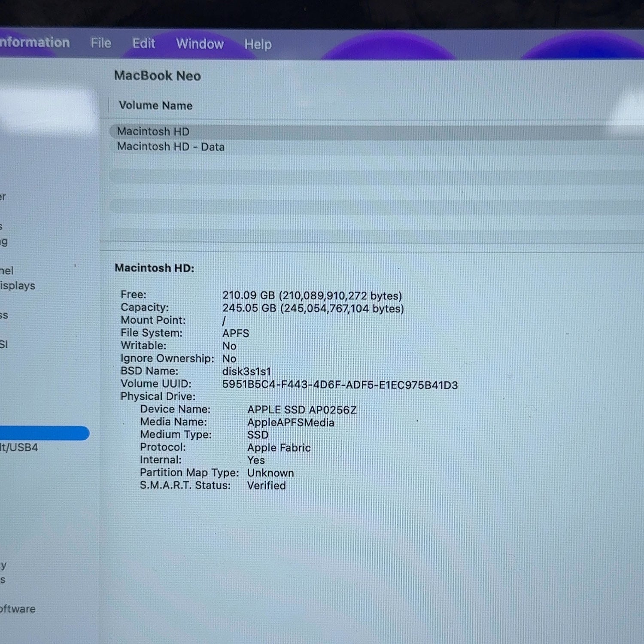
Task: Click the Writable value No
Action: click(x=229, y=346)
